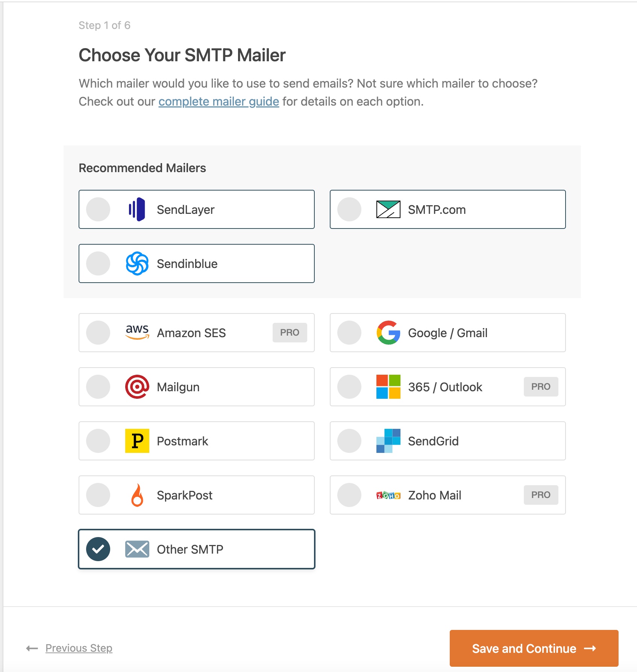Select the Google / Gmail radio button
The image size is (637, 672).
[x=349, y=333]
